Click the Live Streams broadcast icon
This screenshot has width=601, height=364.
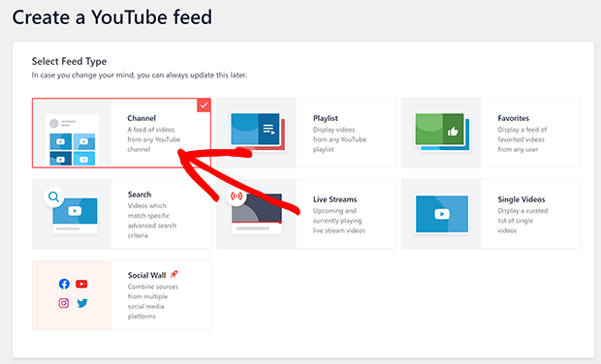point(237,196)
